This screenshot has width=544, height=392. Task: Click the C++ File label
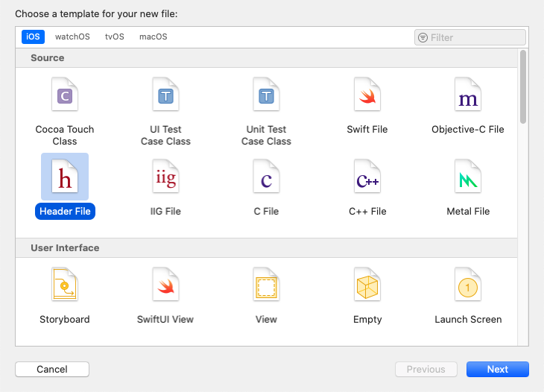tap(367, 211)
